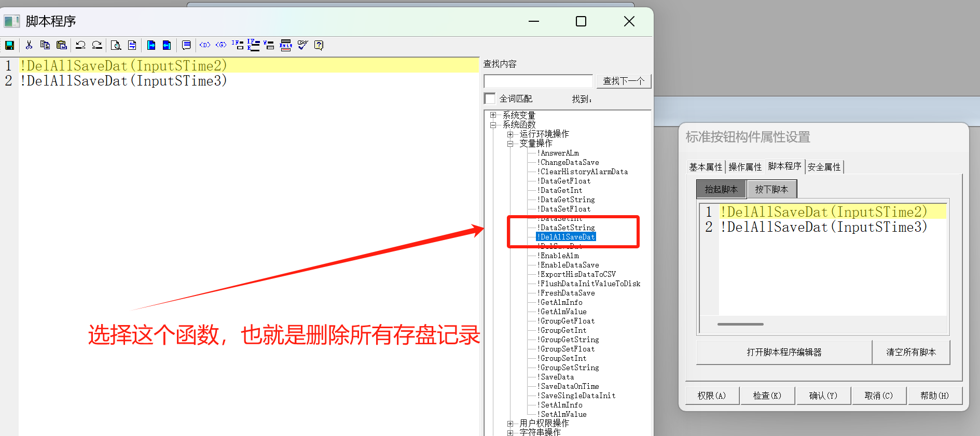Select the 抬起脚本 tab

[x=721, y=189]
